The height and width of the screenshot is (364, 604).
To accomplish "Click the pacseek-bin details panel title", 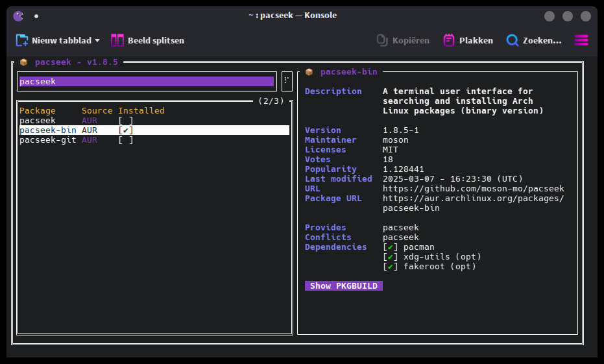I will click(x=348, y=71).
